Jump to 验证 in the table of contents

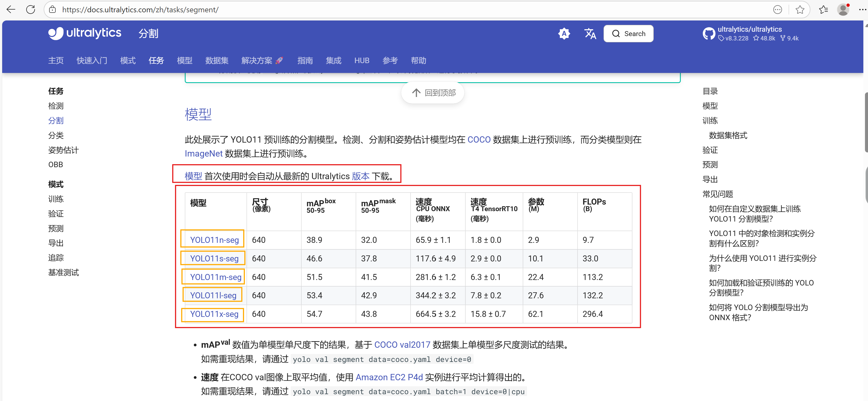pos(710,150)
